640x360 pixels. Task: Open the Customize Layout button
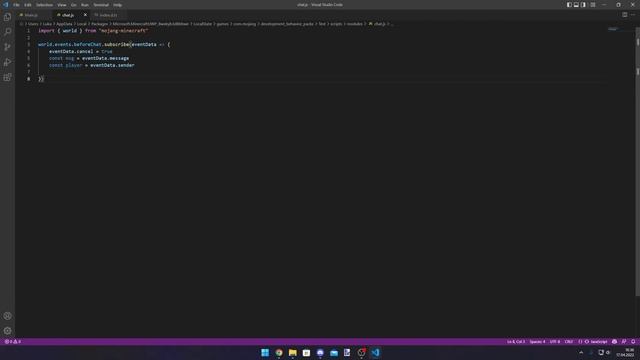click(x=593, y=4)
